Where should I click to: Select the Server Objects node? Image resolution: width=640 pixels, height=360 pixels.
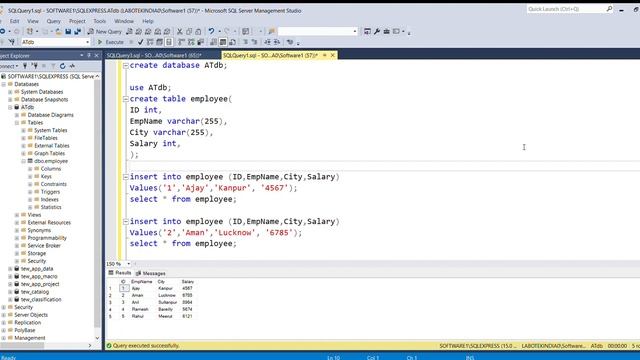click(31, 315)
